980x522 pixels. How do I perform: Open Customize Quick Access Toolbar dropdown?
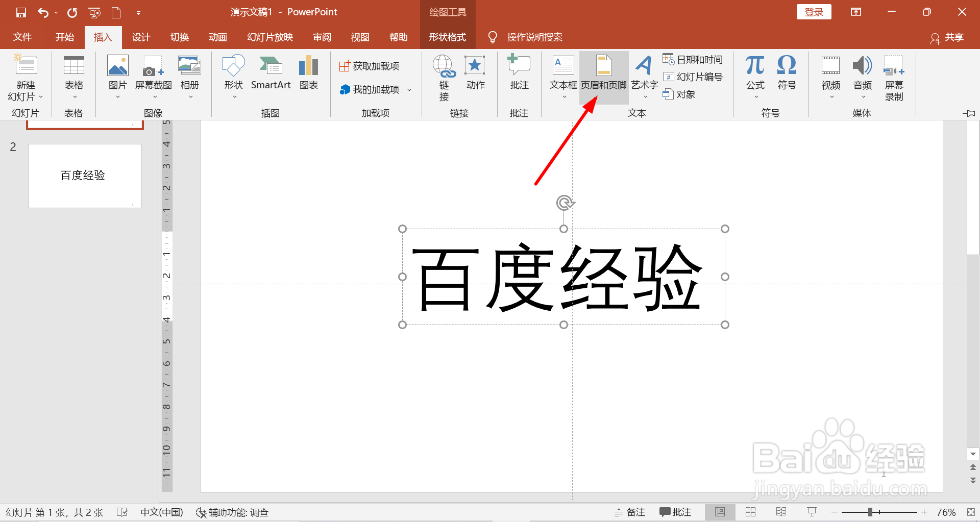click(x=138, y=13)
